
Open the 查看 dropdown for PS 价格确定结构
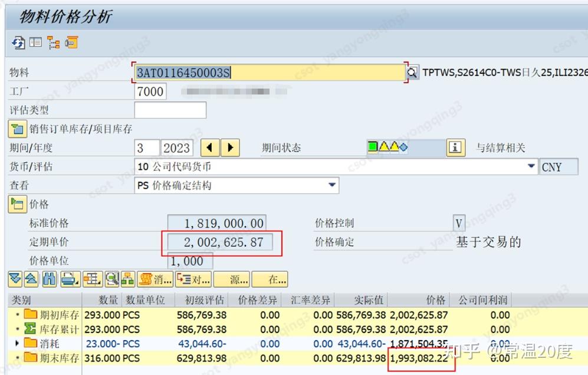pyautogui.click(x=331, y=185)
